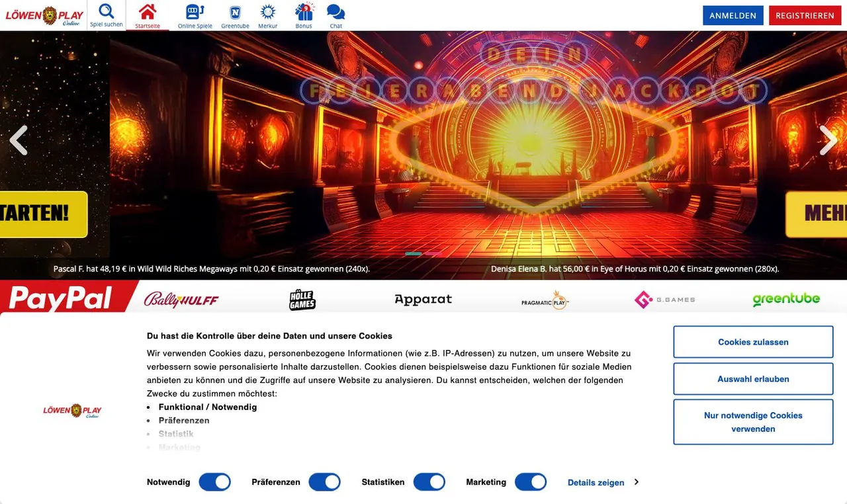Click the 'Funktional / Notwendig' list item

208,407
